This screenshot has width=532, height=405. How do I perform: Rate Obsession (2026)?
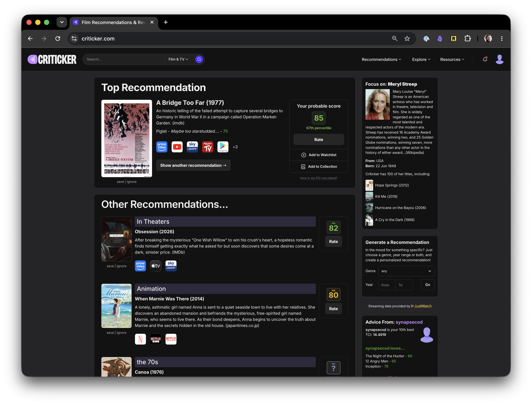coord(333,242)
